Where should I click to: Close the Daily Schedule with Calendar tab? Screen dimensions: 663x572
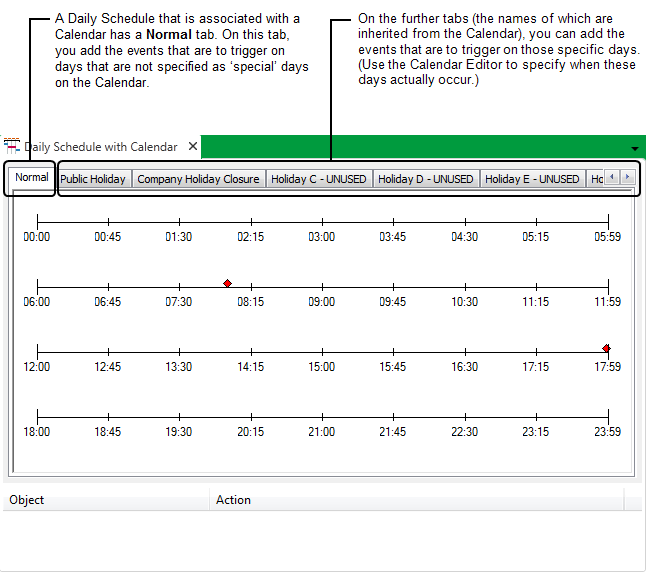[x=193, y=147]
